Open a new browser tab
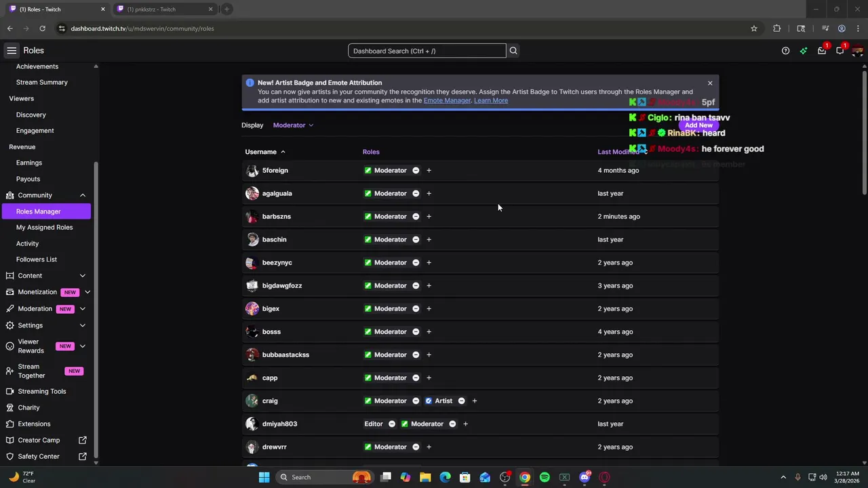 tap(226, 9)
